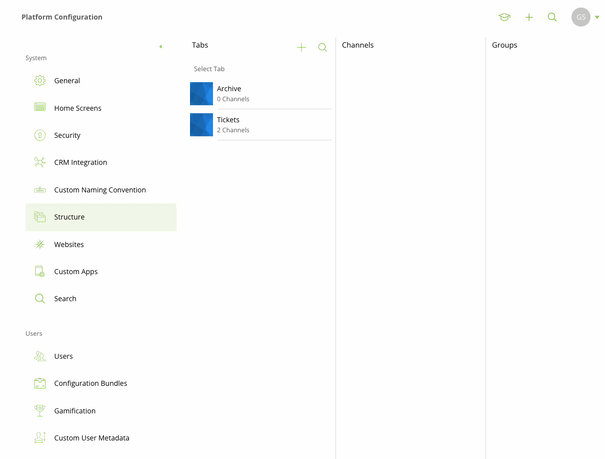Screen dimensions: 605x459
Task: Select the Tickets tab entry
Action: [x=260, y=125]
